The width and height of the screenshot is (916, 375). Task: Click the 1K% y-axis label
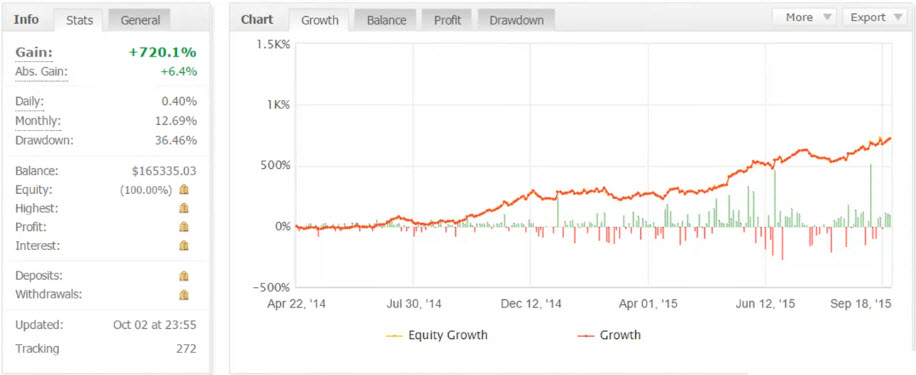(x=279, y=105)
